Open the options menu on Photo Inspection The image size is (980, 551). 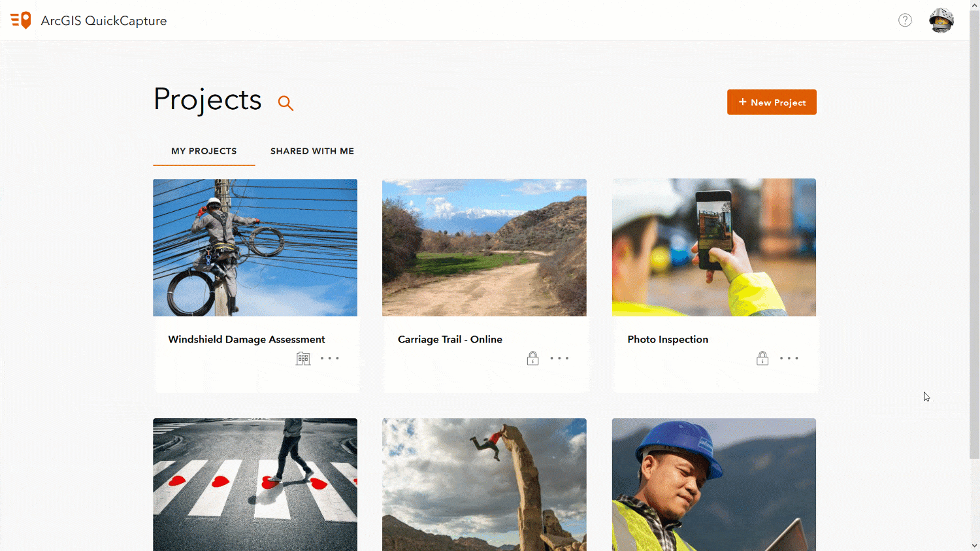click(789, 358)
